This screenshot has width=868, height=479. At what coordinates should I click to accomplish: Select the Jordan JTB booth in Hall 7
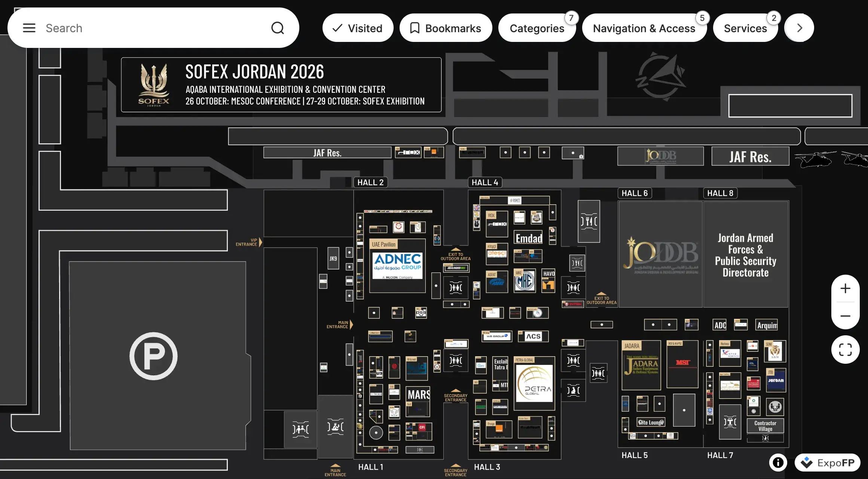click(x=776, y=380)
